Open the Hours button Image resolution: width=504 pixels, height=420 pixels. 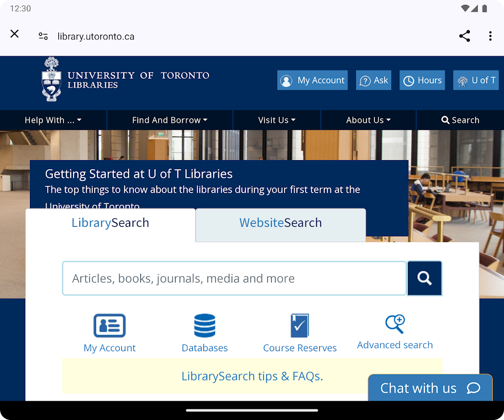pos(422,80)
